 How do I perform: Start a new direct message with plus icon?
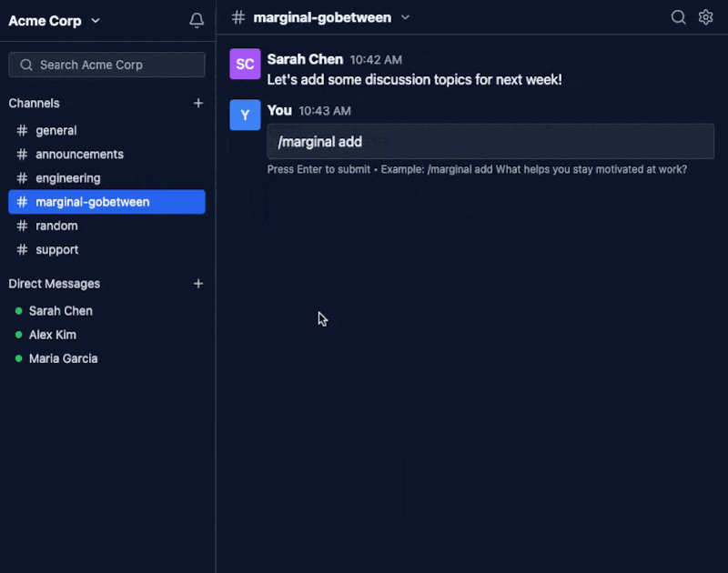pyautogui.click(x=198, y=284)
